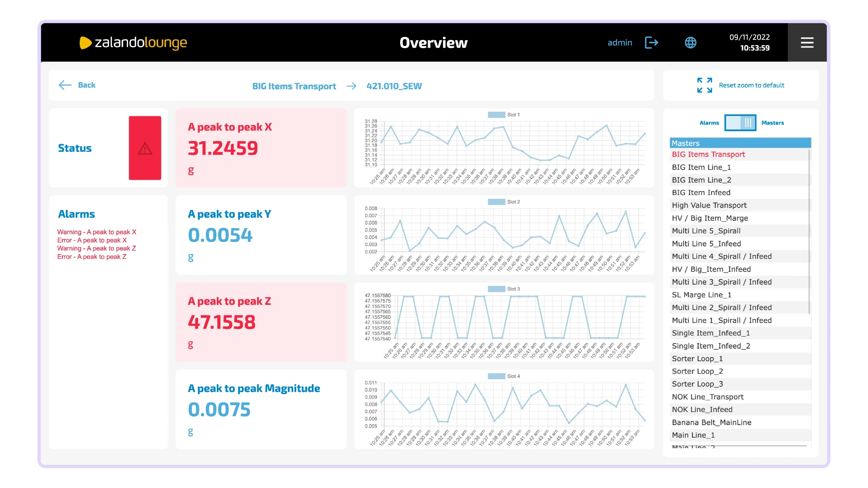Viewport: 868px width, 488px height.
Task: Toggle Slot 1 legend in chart
Action: click(504, 115)
